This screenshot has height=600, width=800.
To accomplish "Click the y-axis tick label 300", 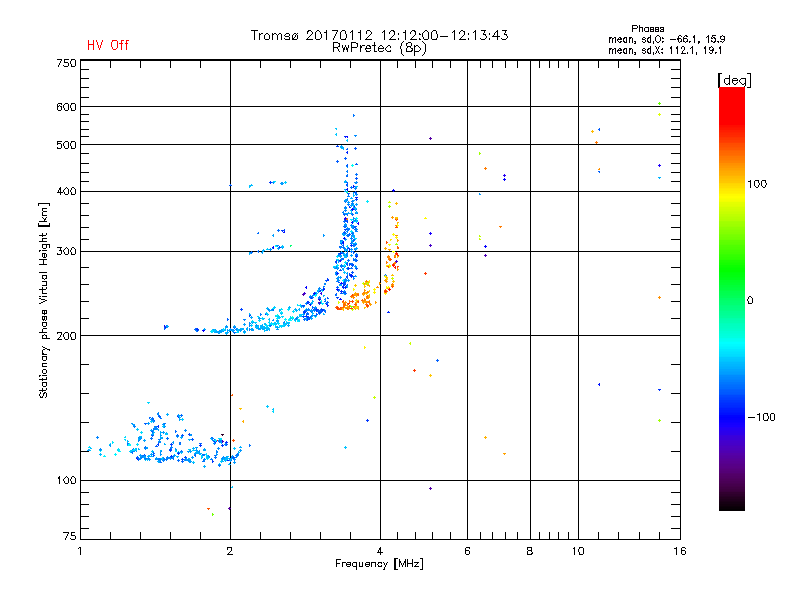I will [66, 252].
